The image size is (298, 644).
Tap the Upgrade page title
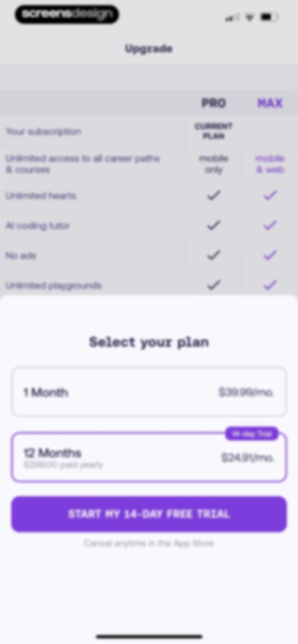149,49
